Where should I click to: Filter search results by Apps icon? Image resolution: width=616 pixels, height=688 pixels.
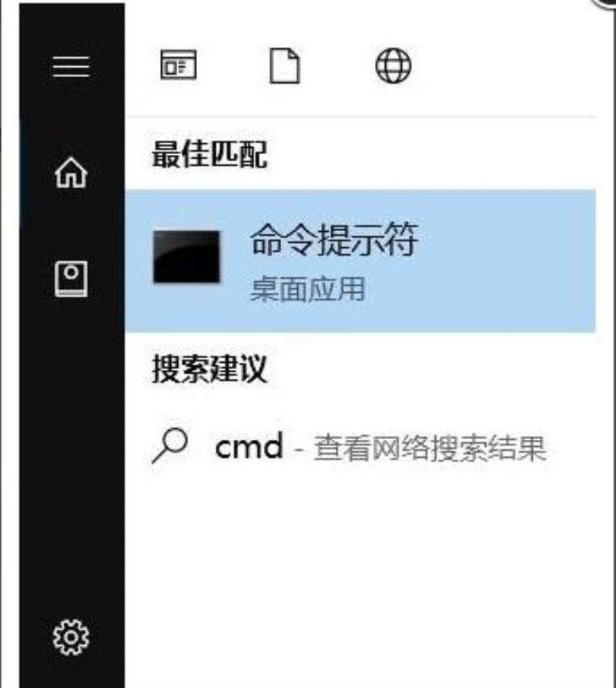coord(179,65)
